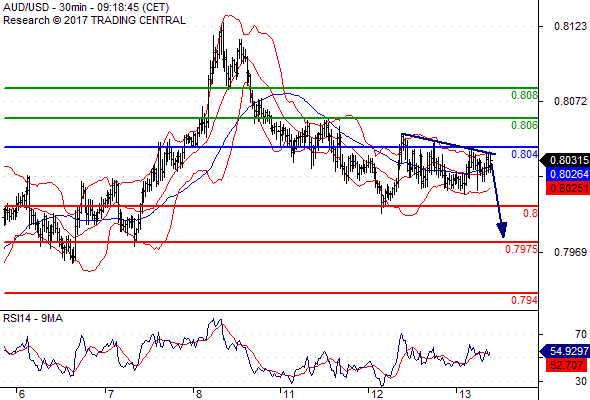Click the green 0.806 resistance label
590x400 pixels.
coord(525,125)
